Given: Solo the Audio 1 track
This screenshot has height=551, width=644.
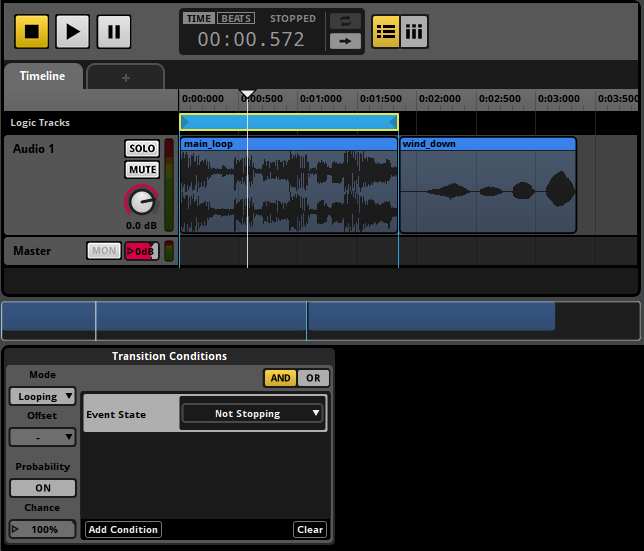Looking at the screenshot, I should 142,149.
